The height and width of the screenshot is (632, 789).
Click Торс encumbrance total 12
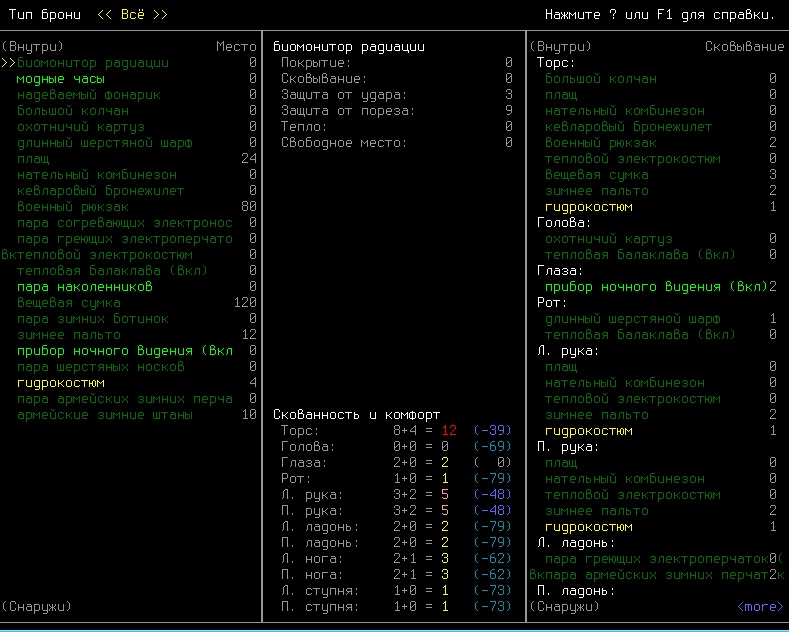pyautogui.click(x=449, y=431)
